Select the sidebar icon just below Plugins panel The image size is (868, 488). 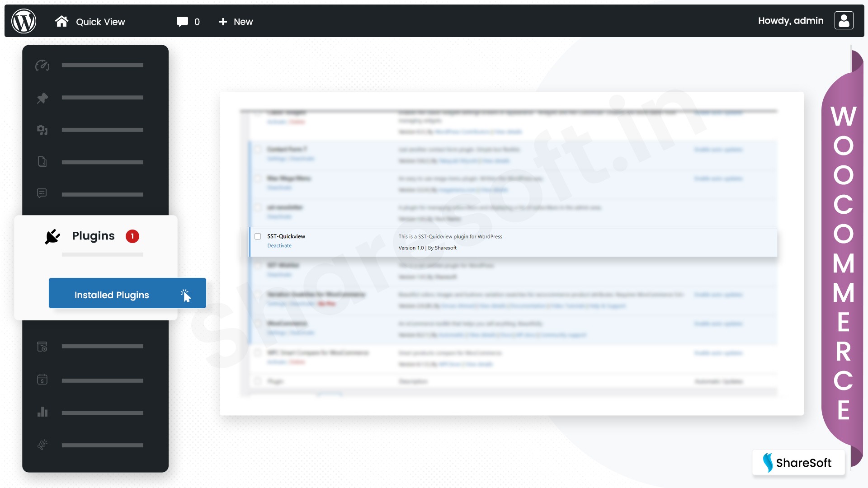click(42, 347)
